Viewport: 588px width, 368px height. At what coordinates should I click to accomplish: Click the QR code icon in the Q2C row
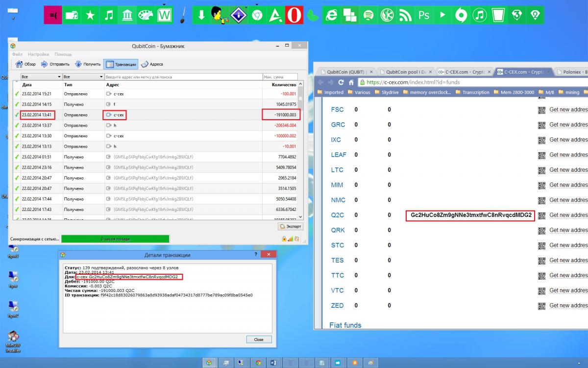coord(541,215)
